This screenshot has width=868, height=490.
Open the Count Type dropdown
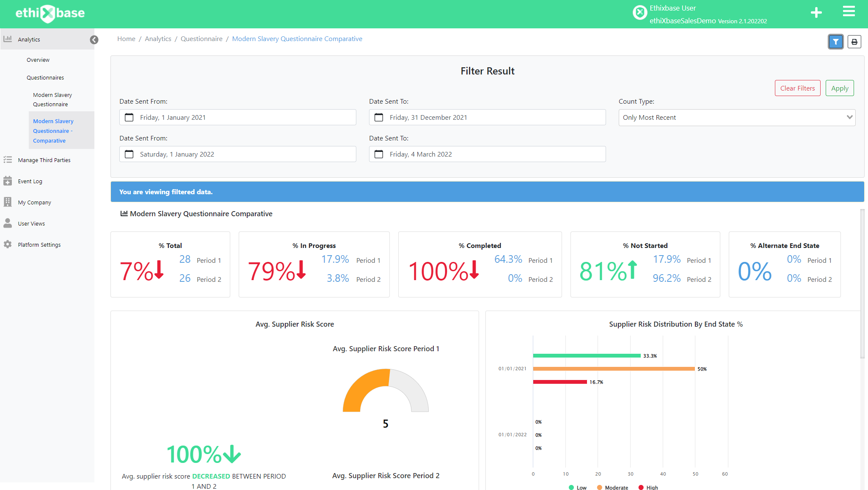[x=736, y=117]
